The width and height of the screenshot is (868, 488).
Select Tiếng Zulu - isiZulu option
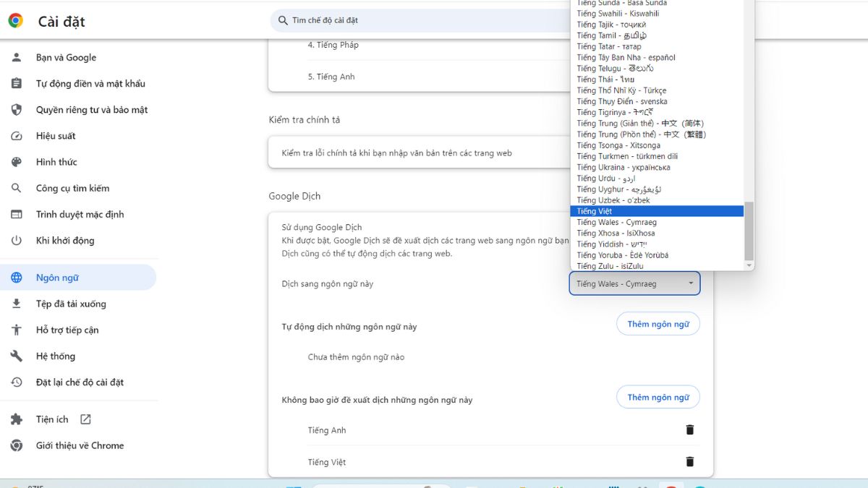click(x=657, y=266)
